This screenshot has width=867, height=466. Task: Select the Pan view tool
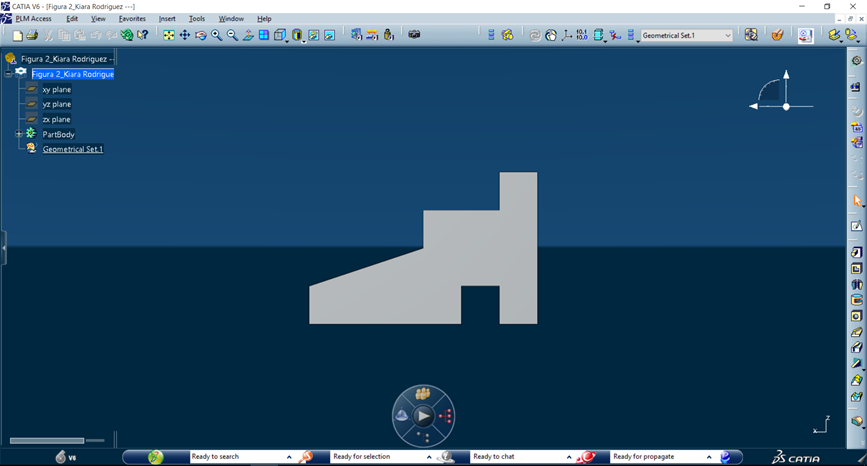(185, 35)
